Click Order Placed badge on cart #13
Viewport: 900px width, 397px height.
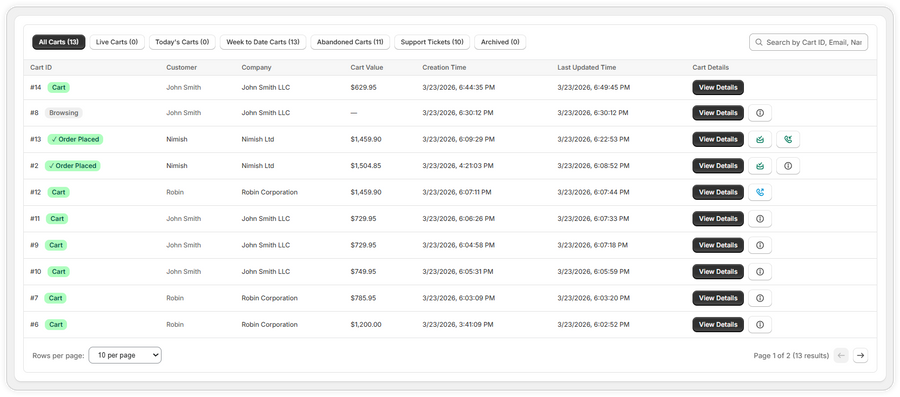pyautogui.click(x=75, y=139)
